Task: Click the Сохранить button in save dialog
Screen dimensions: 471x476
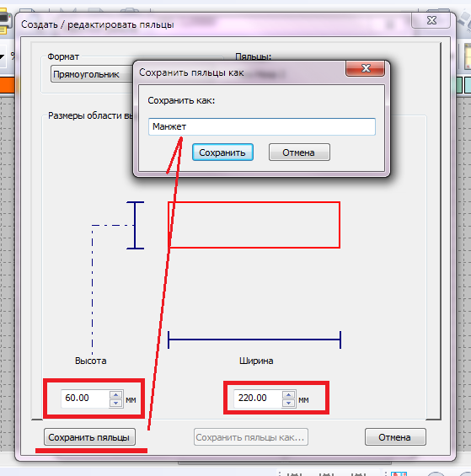Action: click(222, 152)
